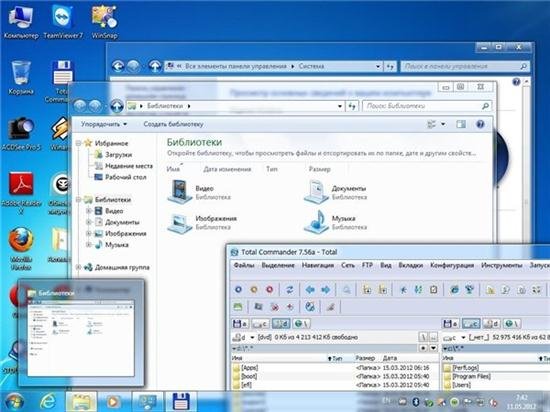Click the Дата изменения column header
This screenshot has height=412, width=550.
click(x=227, y=169)
